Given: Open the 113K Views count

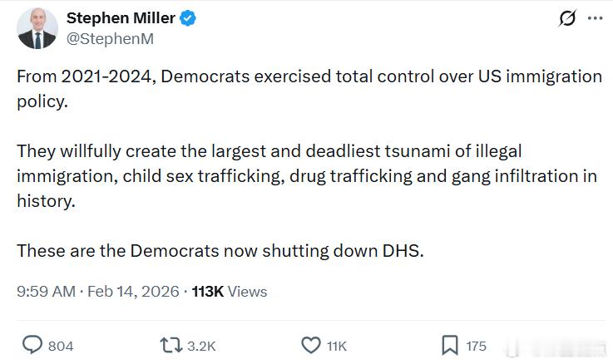Looking at the screenshot, I should click(x=230, y=292).
